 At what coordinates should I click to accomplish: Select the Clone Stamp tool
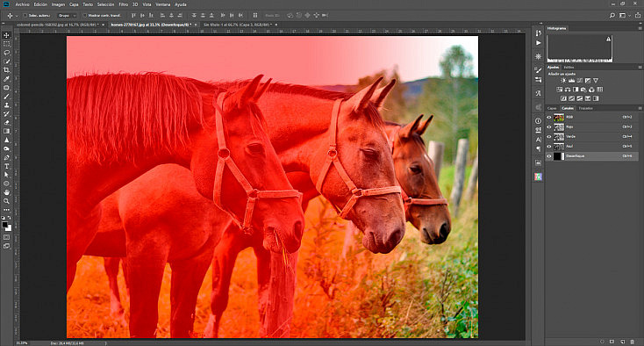click(x=6, y=105)
